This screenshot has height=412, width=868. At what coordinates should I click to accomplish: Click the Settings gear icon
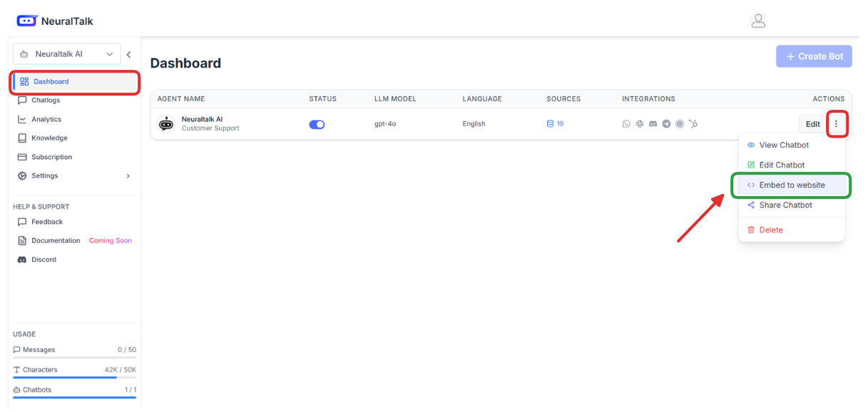coord(22,175)
